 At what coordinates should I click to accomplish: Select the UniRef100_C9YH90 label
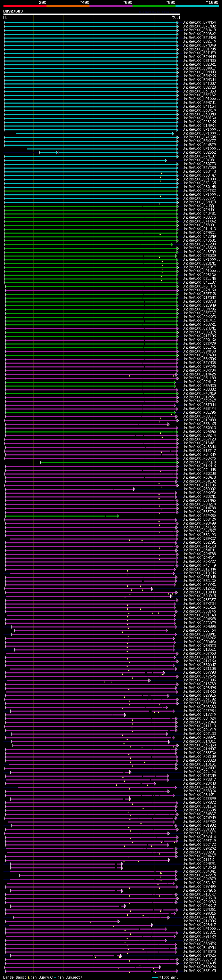tap(199, 886)
